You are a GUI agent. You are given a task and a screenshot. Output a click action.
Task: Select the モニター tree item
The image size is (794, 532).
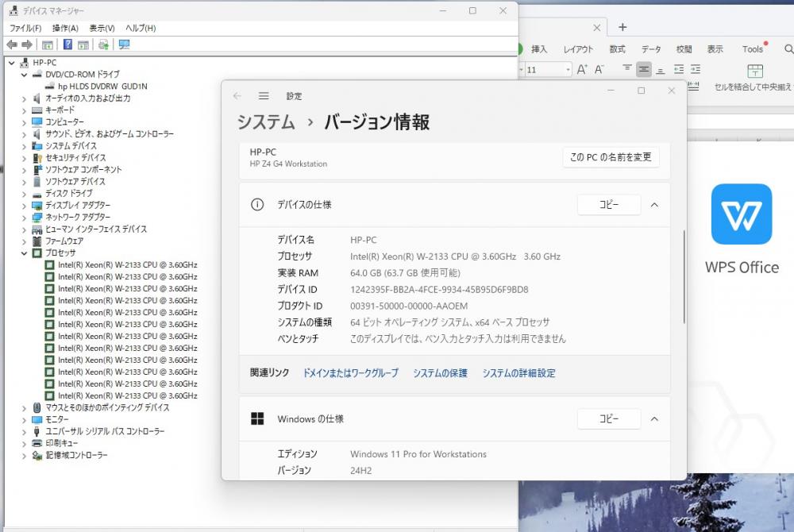pyautogui.click(x=56, y=419)
